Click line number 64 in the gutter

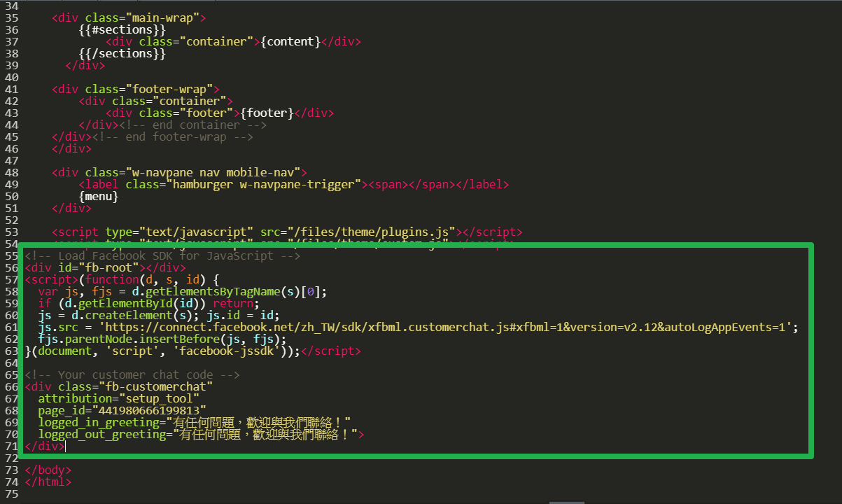[x=12, y=363]
